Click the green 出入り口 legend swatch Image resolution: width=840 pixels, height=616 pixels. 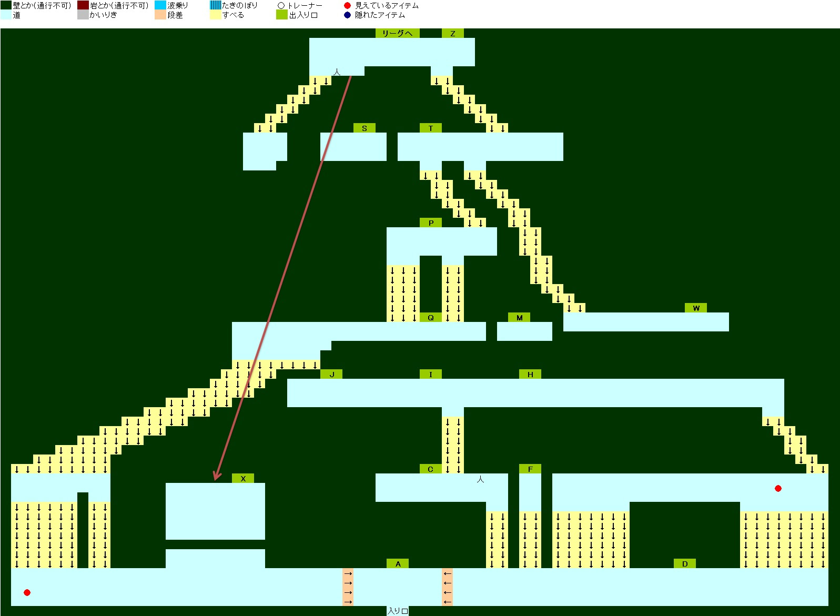pos(281,15)
